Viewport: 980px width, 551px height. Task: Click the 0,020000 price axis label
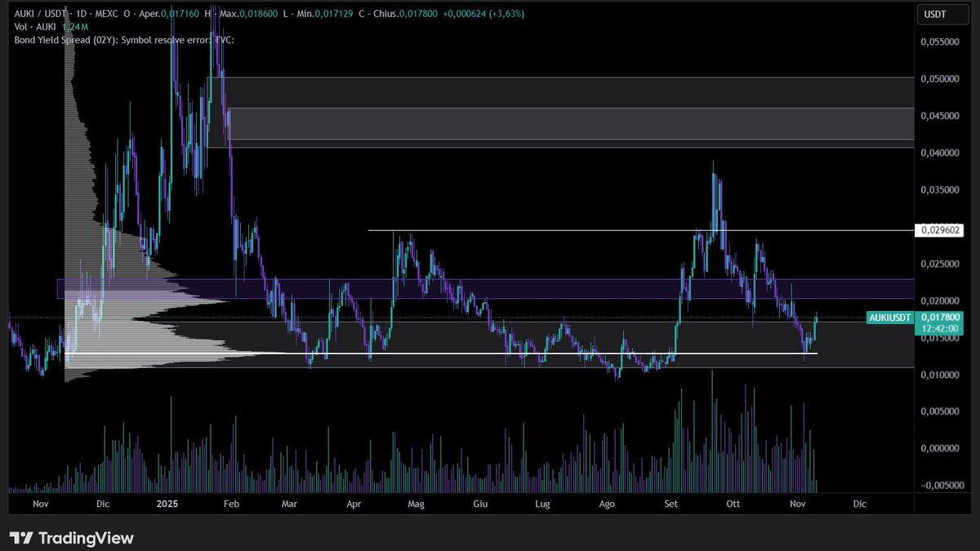pos(939,301)
